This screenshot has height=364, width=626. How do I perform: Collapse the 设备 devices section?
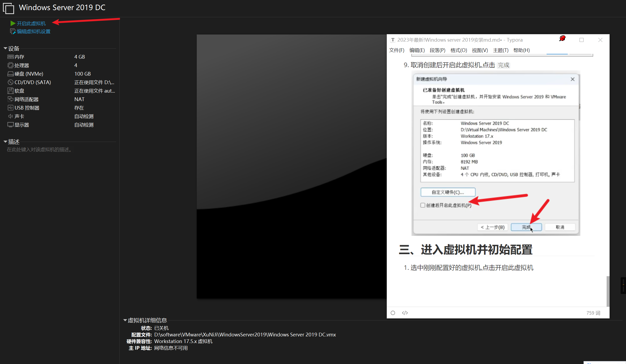coord(5,49)
